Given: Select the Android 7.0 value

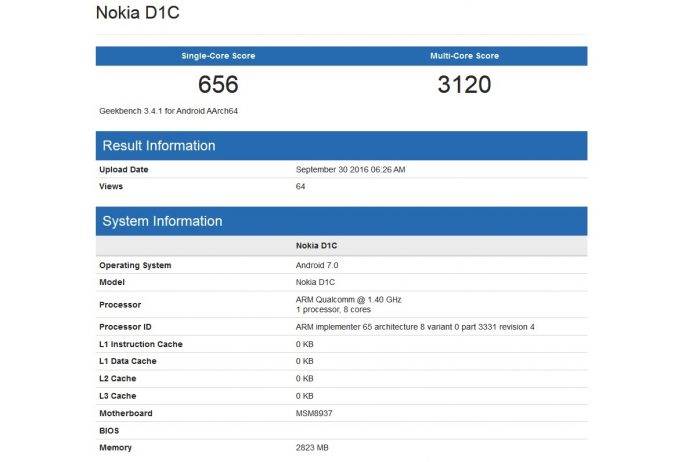Looking at the screenshot, I should pyautogui.click(x=317, y=265).
